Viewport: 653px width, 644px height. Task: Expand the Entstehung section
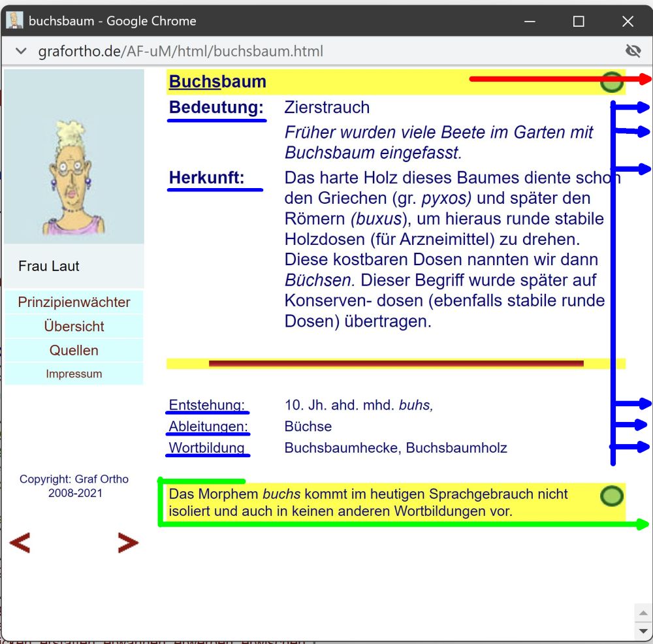[206, 405]
